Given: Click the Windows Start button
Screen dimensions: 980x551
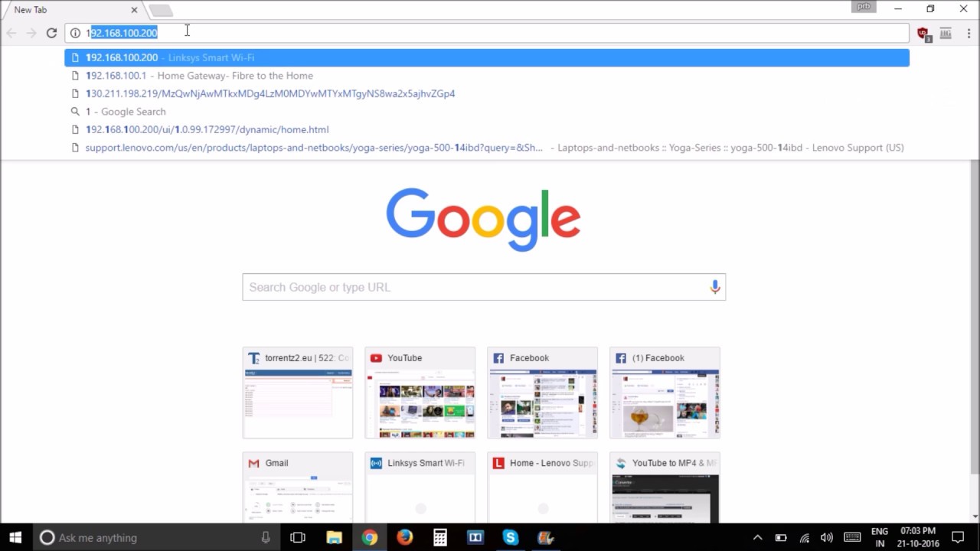Looking at the screenshot, I should click(15, 537).
